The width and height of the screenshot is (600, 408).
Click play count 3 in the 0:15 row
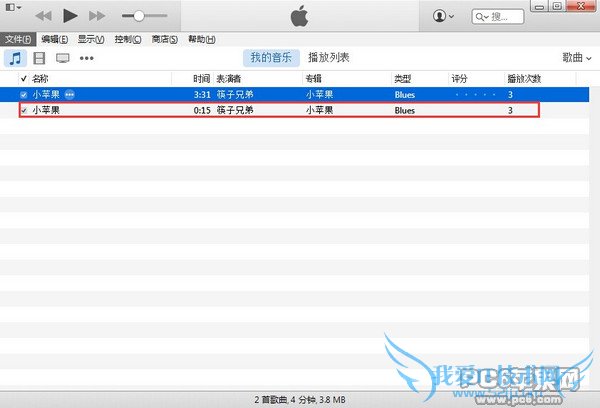510,110
